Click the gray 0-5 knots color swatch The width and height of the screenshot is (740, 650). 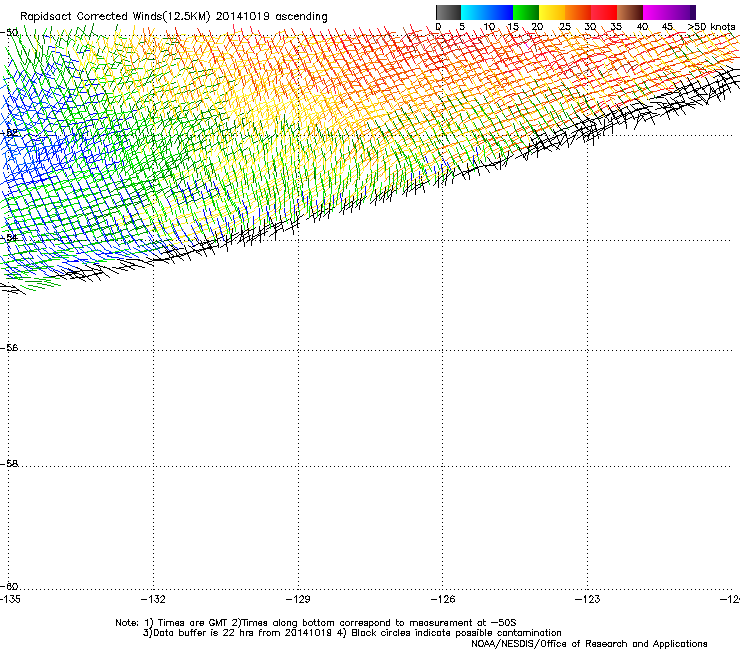click(x=448, y=12)
